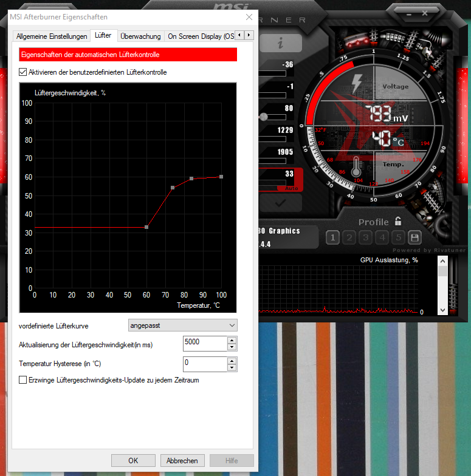Select profile slot 3
The image size is (471, 476).
point(366,237)
